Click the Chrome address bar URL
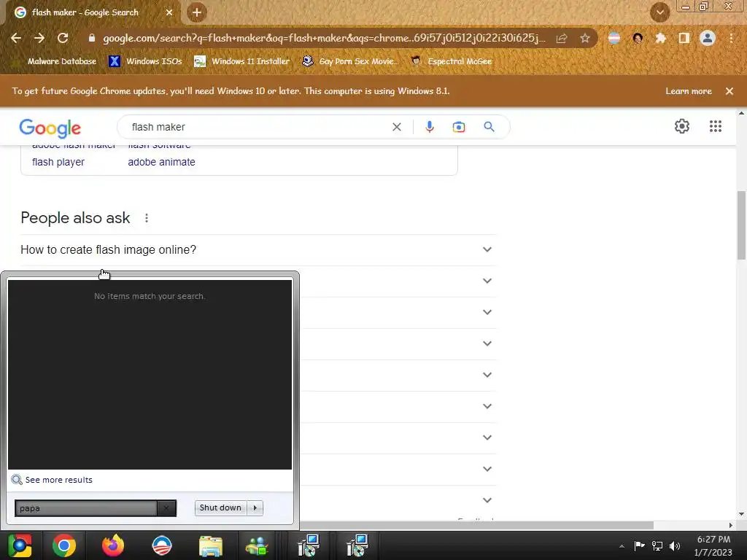The image size is (747, 560). [324, 38]
